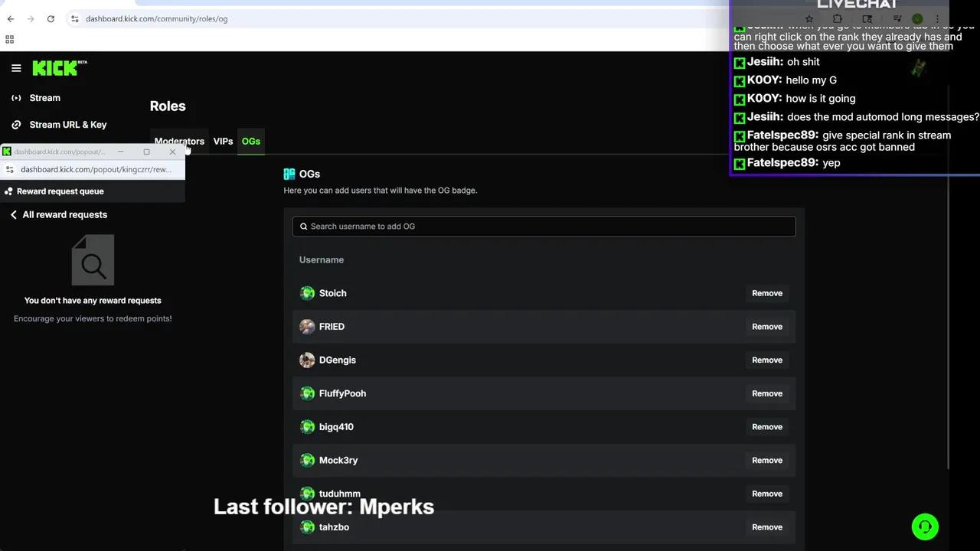This screenshot has height=551, width=980.
Task: Click 'Encourage your viewers to redeem points!' text
Action: (93, 318)
